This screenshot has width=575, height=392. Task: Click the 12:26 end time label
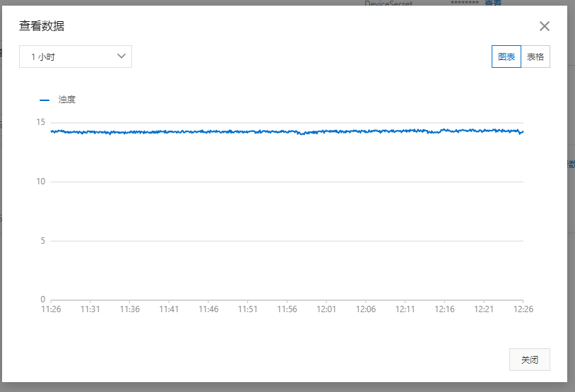click(523, 309)
